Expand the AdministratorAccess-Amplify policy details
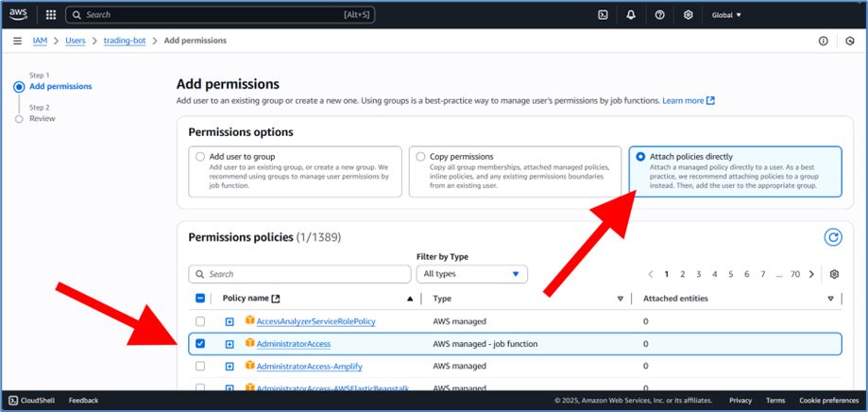The image size is (868, 412). [x=230, y=367]
